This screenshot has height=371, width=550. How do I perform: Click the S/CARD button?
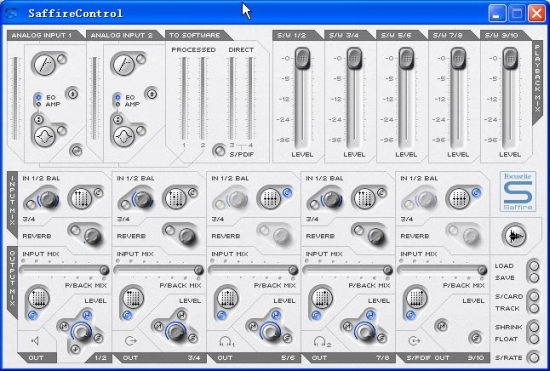(x=534, y=296)
